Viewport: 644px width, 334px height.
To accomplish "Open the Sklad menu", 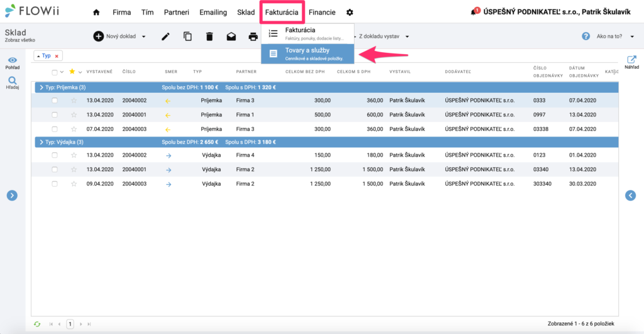I will [x=246, y=13].
